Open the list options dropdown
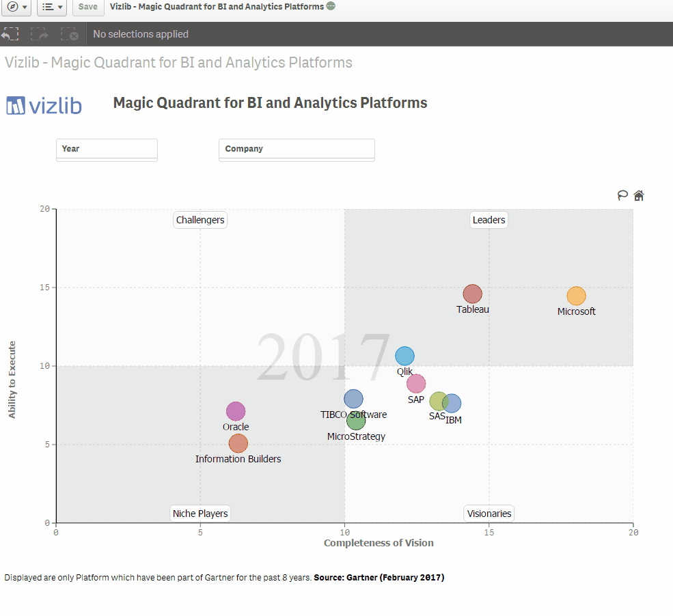This screenshot has width=673, height=616. [52, 8]
